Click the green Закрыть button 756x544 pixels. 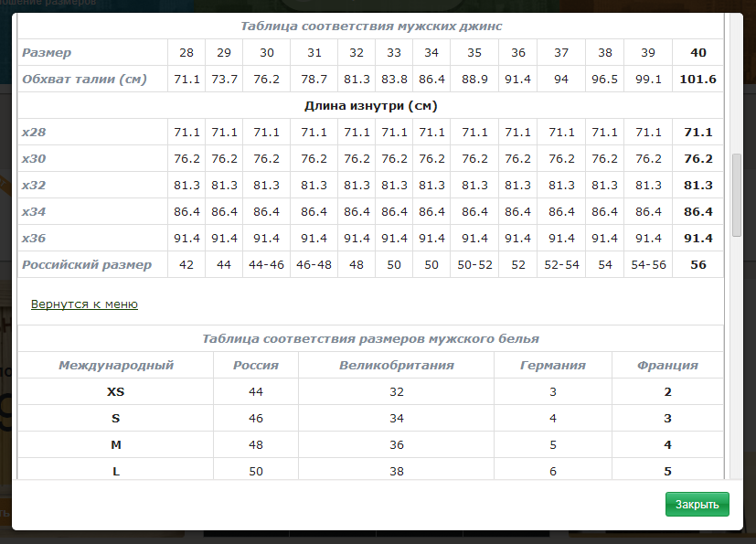click(x=697, y=504)
